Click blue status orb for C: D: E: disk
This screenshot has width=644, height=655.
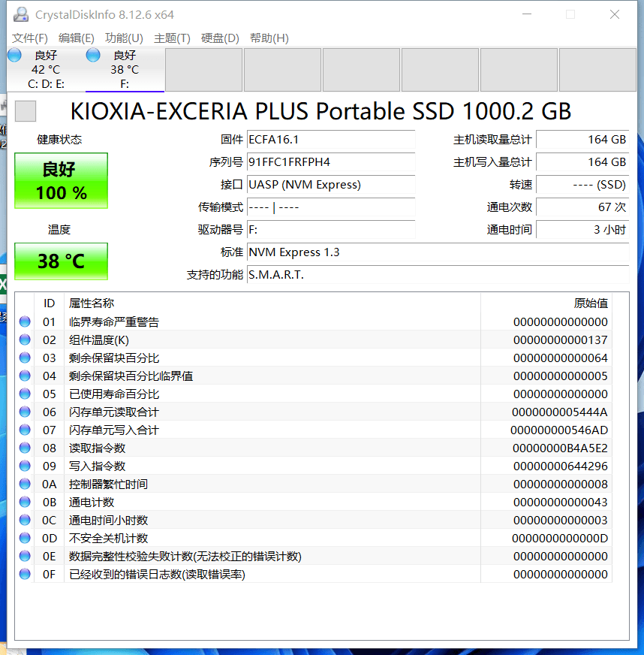coord(14,55)
